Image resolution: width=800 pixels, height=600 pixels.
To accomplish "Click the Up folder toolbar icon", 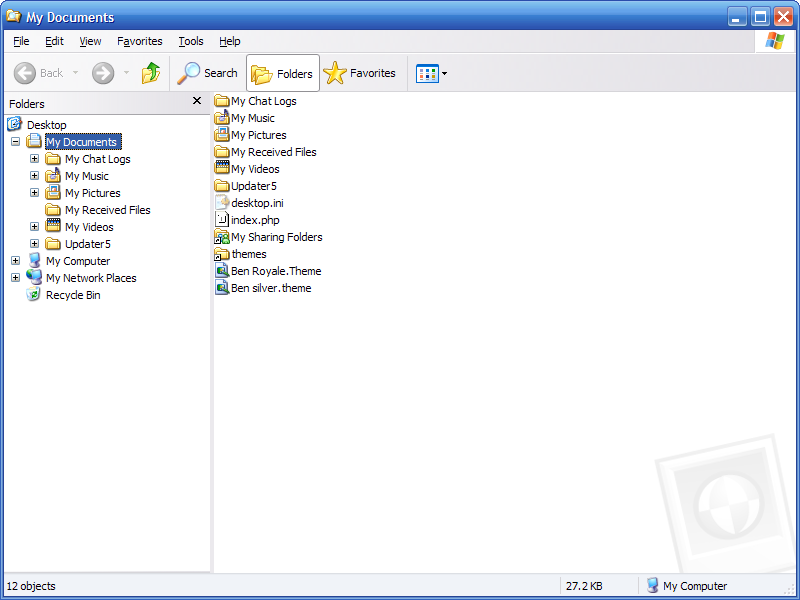I will pos(151,73).
